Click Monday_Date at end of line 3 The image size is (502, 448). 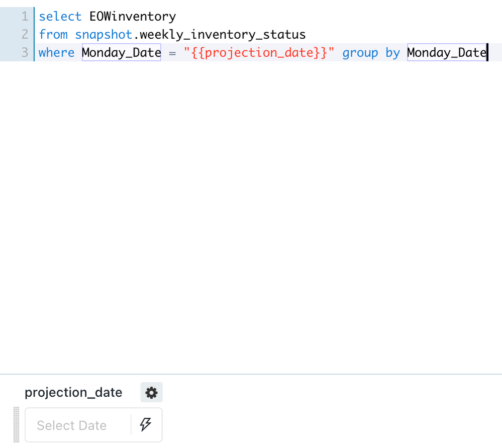click(x=446, y=53)
